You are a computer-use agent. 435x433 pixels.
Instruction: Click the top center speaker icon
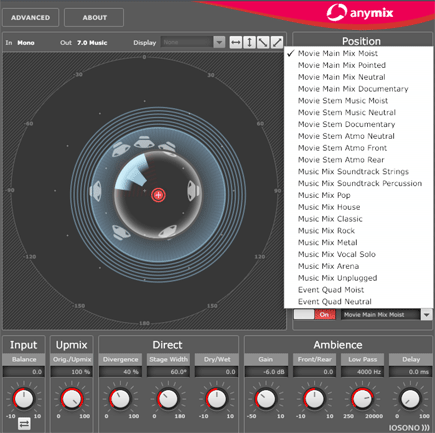click(144, 142)
